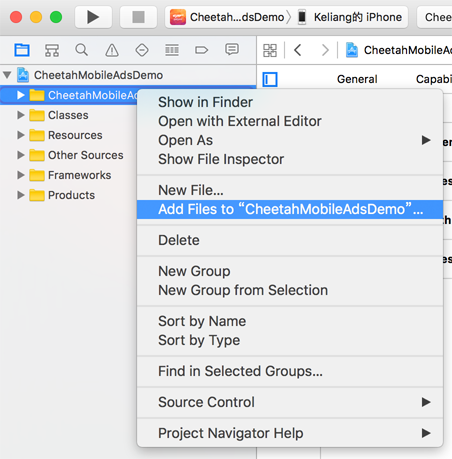The width and height of the screenshot is (452, 459).
Task: Open the Report navigator speech bubble icon
Action: pyautogui.click(x=232, y=50)
